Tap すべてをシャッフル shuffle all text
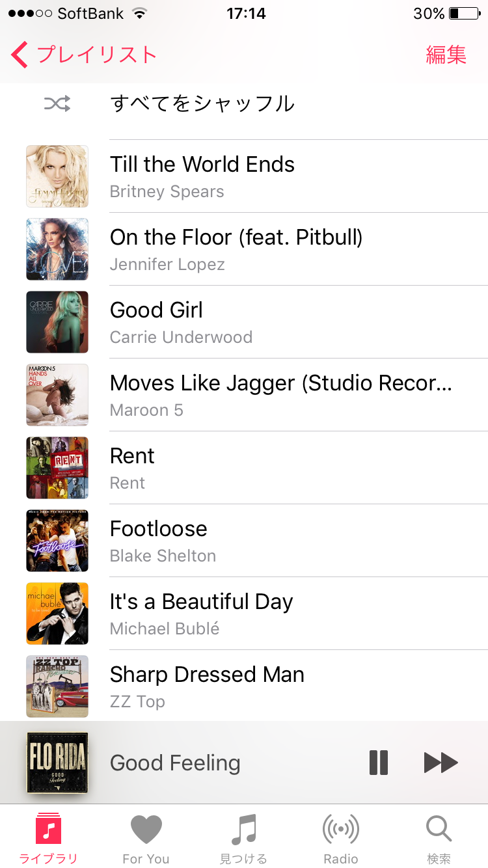Viewport: 488px width, 868px height. tap(202, 103)
